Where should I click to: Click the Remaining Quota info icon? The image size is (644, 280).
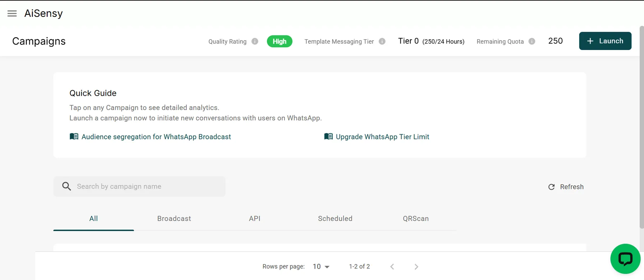pos(532,41)
